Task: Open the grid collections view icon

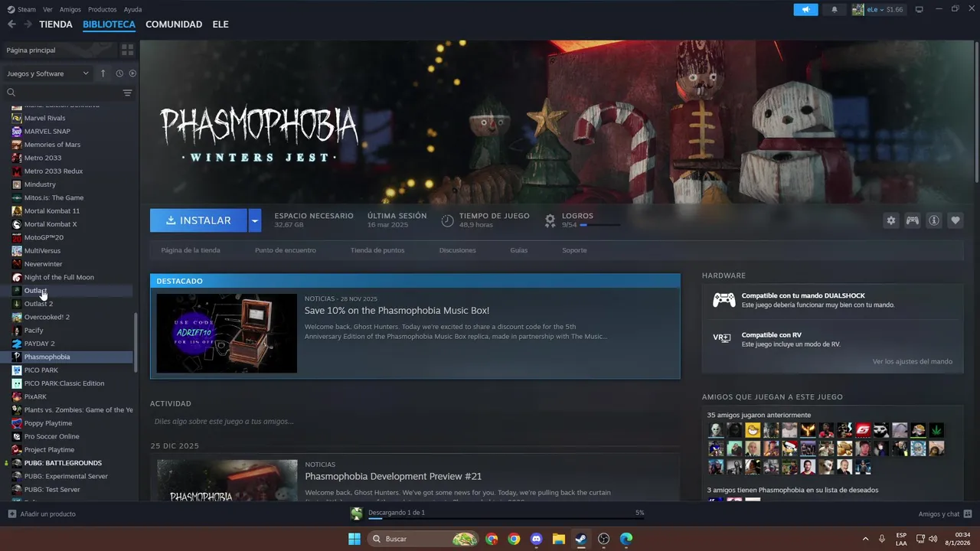Action: 127,50
